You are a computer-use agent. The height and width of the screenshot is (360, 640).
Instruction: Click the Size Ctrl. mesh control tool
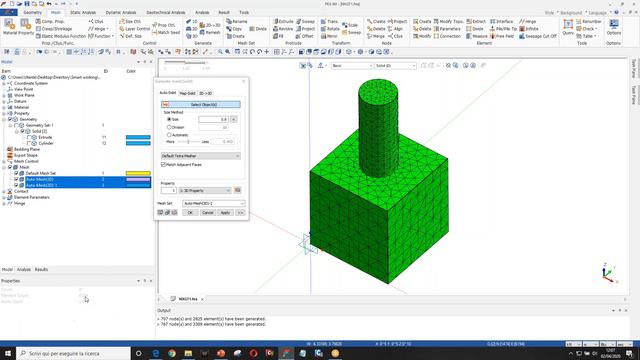point(130,21)
